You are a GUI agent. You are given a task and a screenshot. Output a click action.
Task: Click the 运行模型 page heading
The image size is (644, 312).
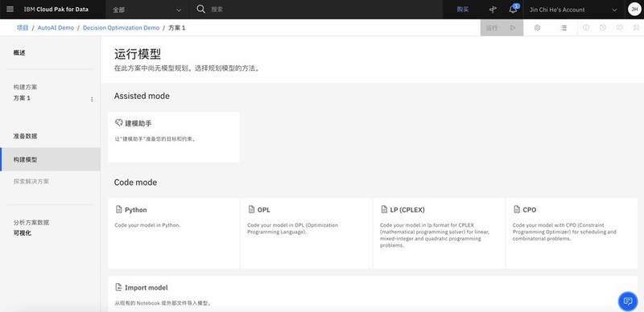(x=138, y=54)
